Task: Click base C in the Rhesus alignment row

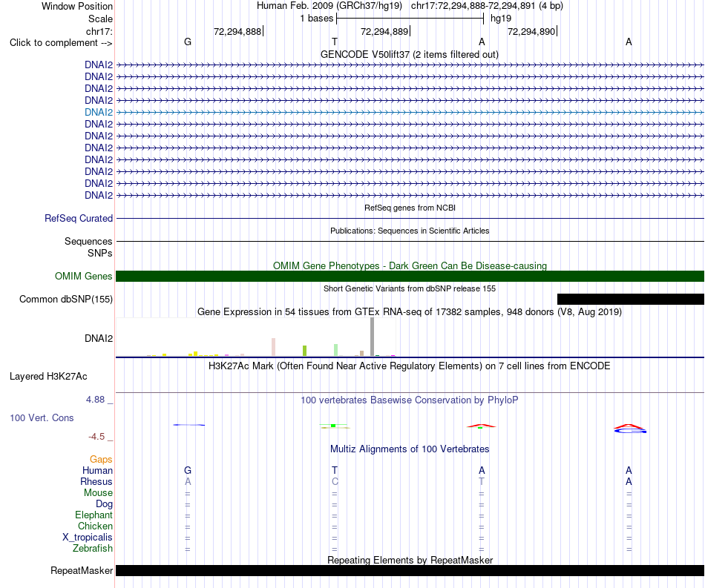Action: point(335,481)
